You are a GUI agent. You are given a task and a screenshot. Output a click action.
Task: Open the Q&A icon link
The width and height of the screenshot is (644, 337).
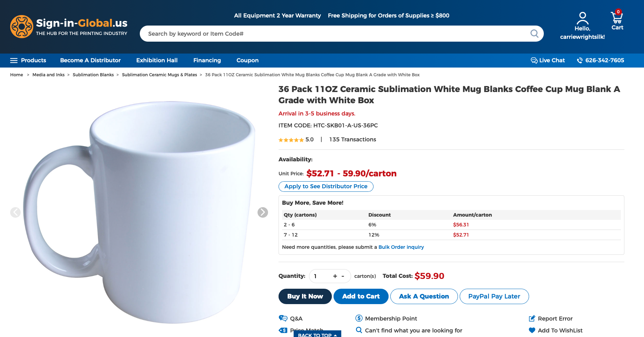(x=283, y=318)
